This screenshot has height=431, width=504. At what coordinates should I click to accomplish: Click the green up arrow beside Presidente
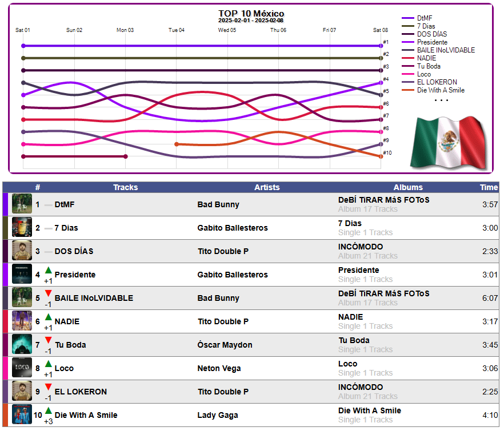pyautogui.click(x=48, y=270)
